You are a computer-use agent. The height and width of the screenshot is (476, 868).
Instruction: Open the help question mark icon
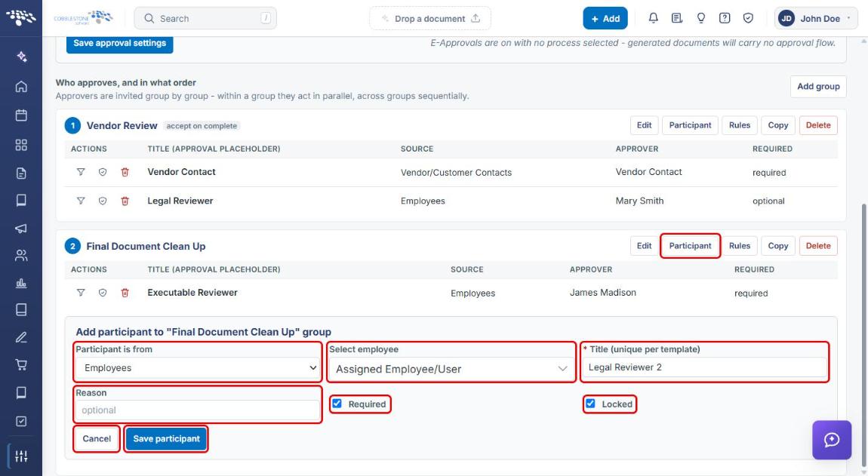pos(724,18)
